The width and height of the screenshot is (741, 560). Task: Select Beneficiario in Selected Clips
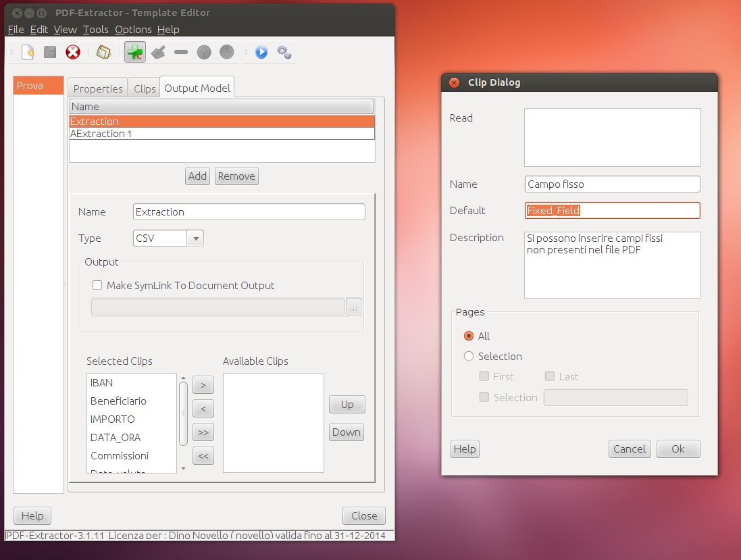(x=132, y=401)
